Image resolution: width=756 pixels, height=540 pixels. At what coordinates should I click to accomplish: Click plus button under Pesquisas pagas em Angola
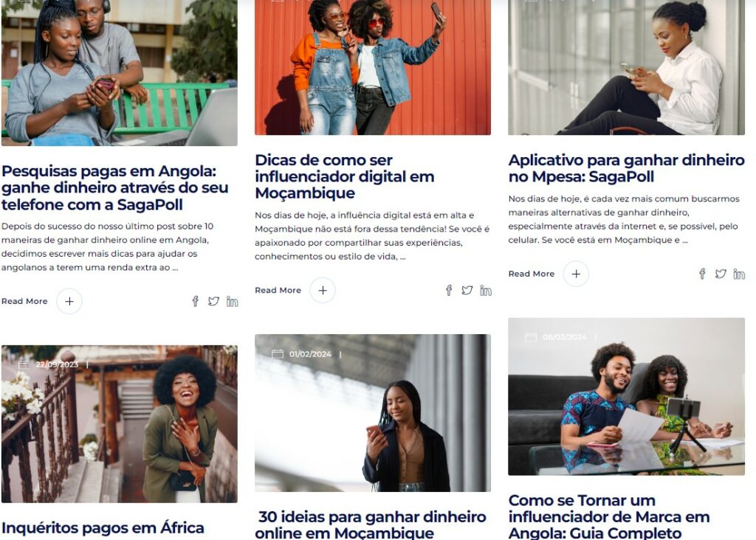[x=69, y=302]
